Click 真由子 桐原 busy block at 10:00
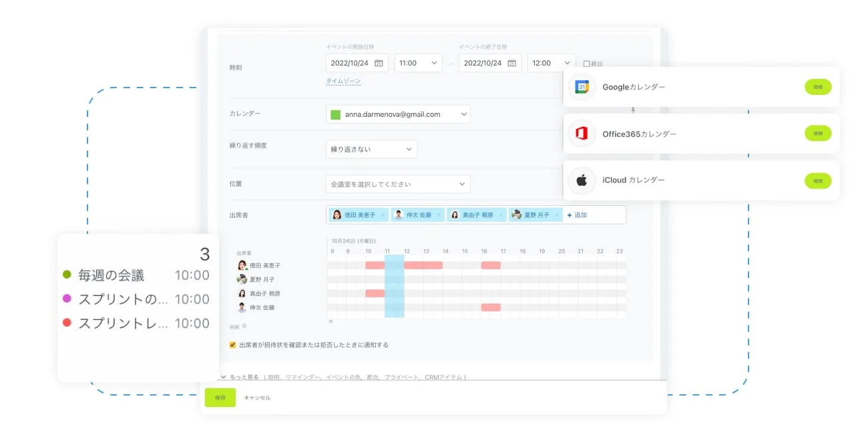 click(x=375, y=293)
